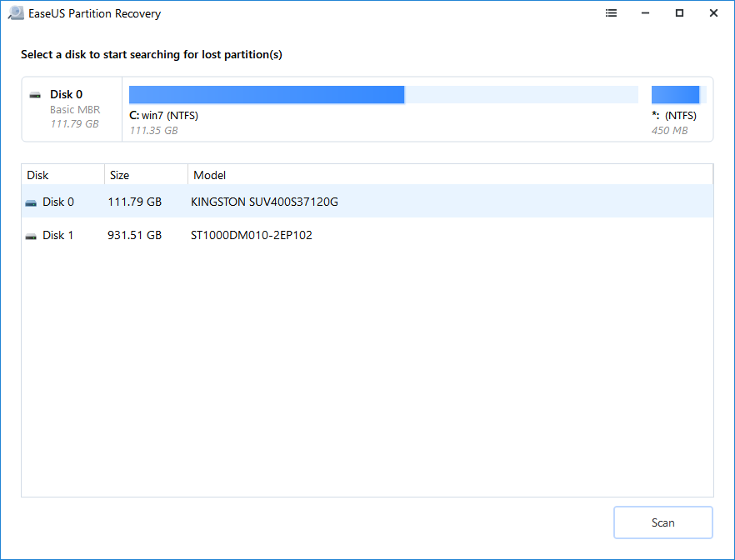Select the KINGSTON SUV400S37120G disk row

264,202
